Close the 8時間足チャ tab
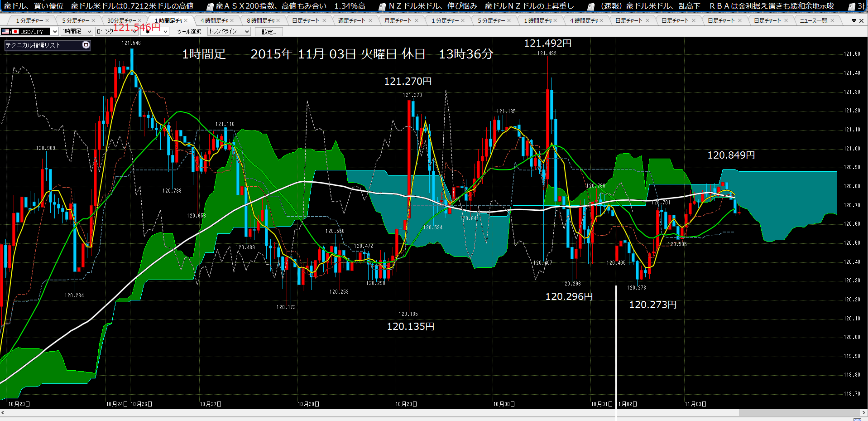Image resolution: width=868 pixels, height=421 pixels. [x=278, y=20]
